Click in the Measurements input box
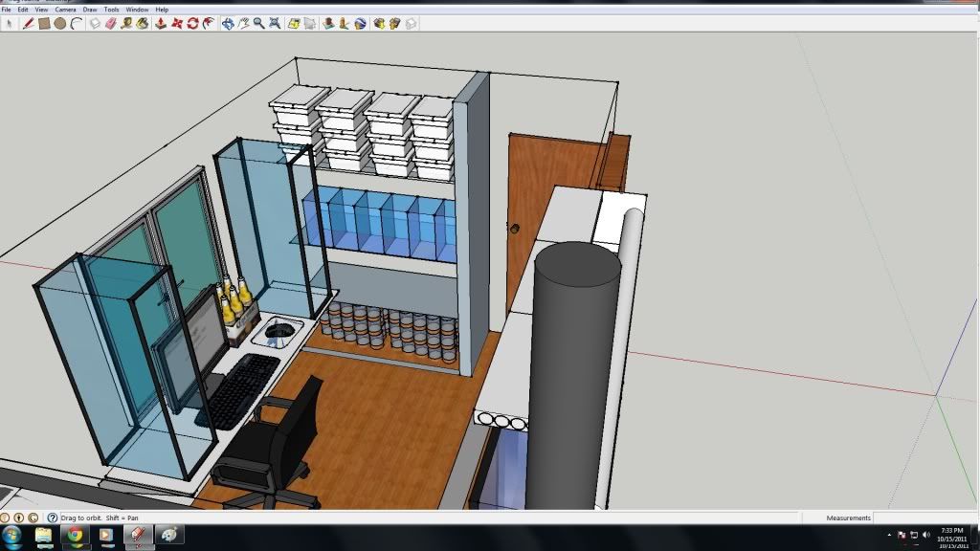Image resolution: width=980 pixels, height=551 pixels. click(925, 518)
